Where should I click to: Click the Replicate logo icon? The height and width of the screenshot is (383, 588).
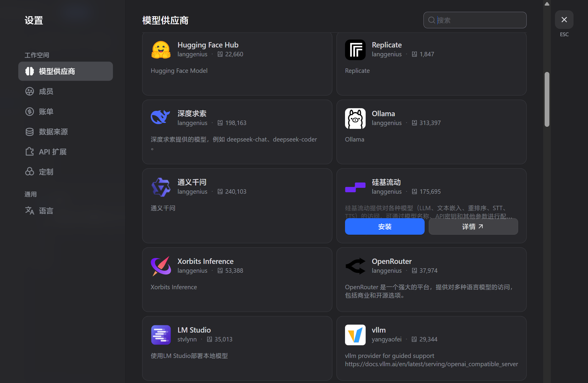click(x=355, y=50)
